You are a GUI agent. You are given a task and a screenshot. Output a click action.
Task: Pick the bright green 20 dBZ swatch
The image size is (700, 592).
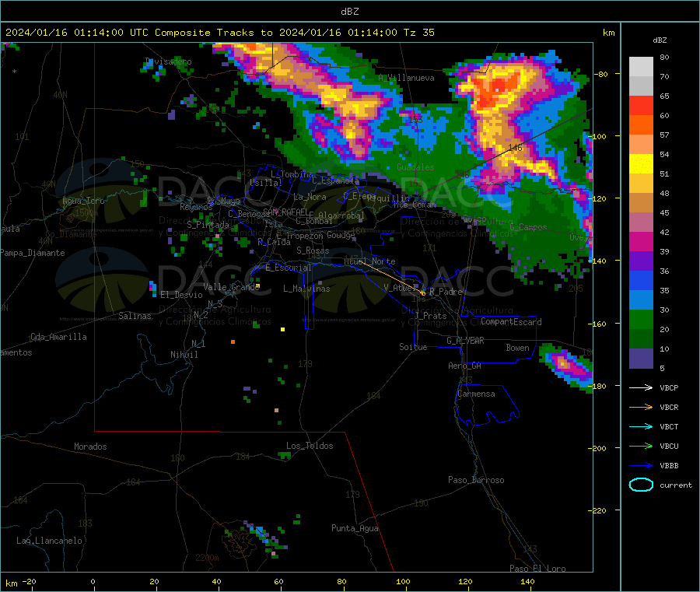pos(641,319)
